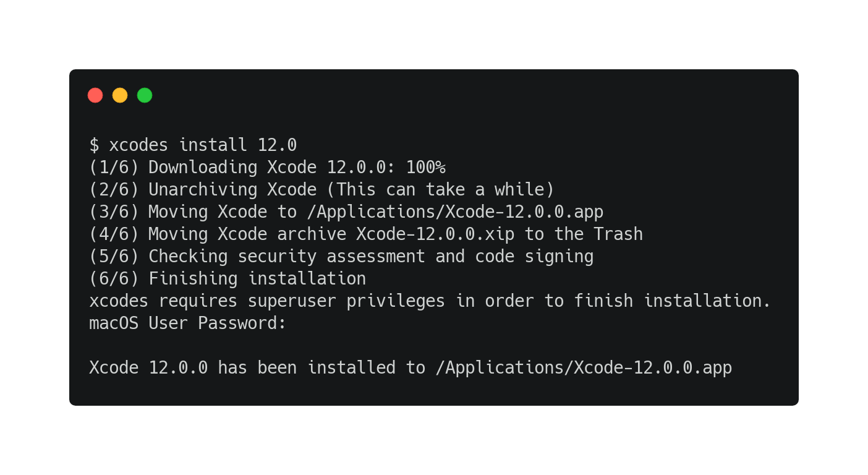Click the "(This can take a while)" note

[441, 190]
